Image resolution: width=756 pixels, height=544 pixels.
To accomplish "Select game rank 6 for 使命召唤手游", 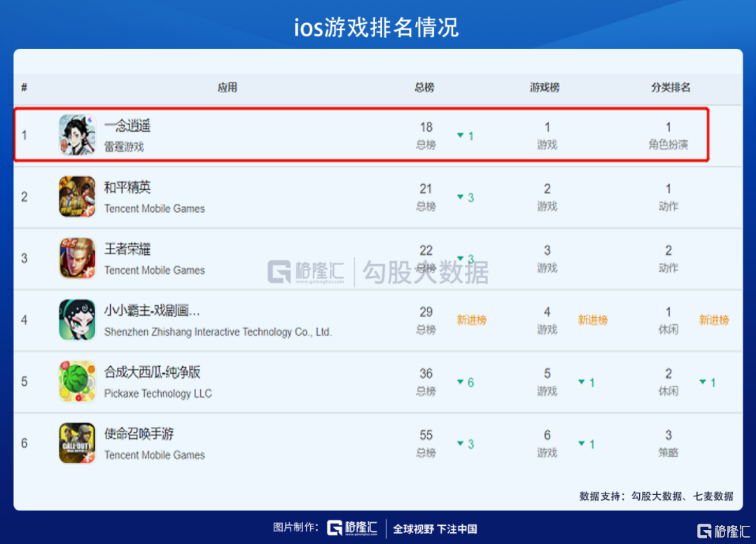I will click(547, 435).
